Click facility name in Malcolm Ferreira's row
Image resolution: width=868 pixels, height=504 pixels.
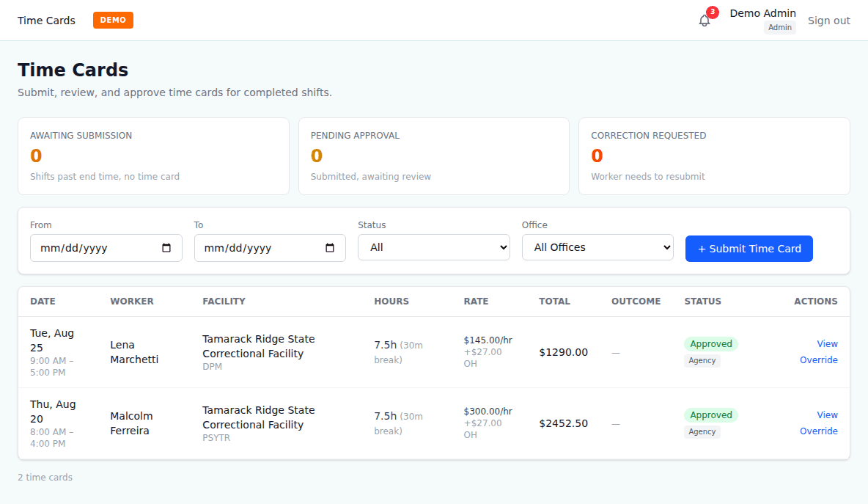pos(259,417)
